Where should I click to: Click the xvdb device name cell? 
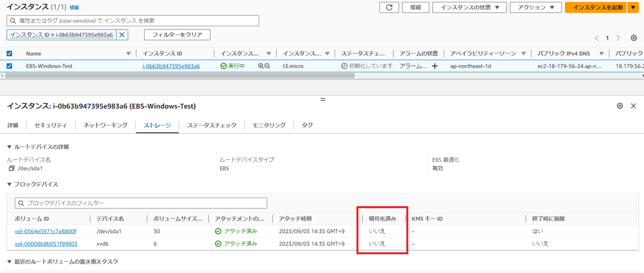pyautogui.click(x=102, y=244)
